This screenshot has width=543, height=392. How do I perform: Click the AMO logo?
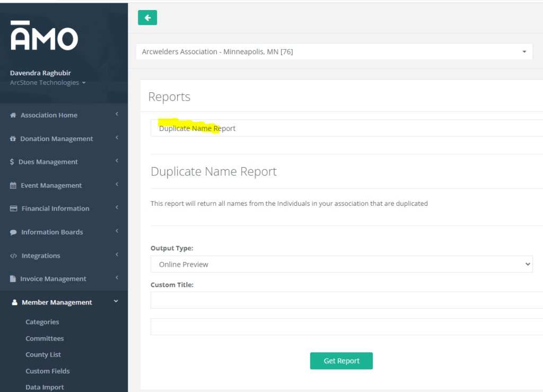click(44, 37)
